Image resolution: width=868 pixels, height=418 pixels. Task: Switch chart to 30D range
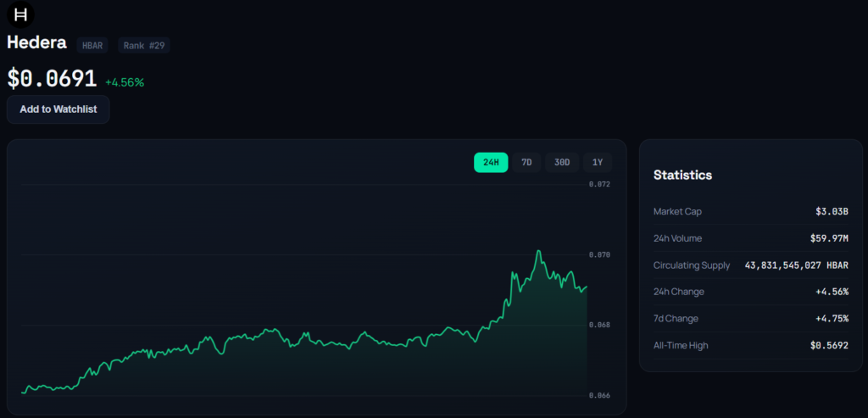click(x=562, y=162)
